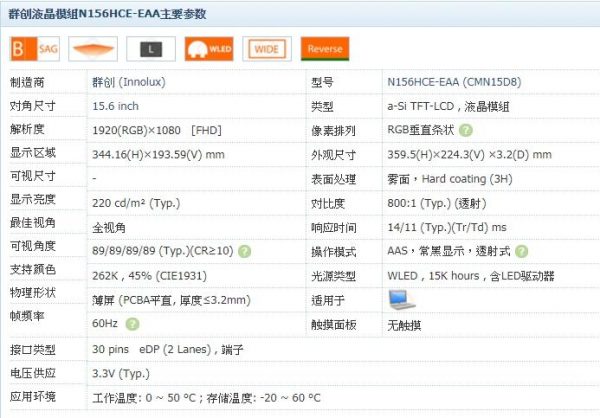Click the 显示亮度 label
The height and width of the screenshot is (418, 600).
33,199
